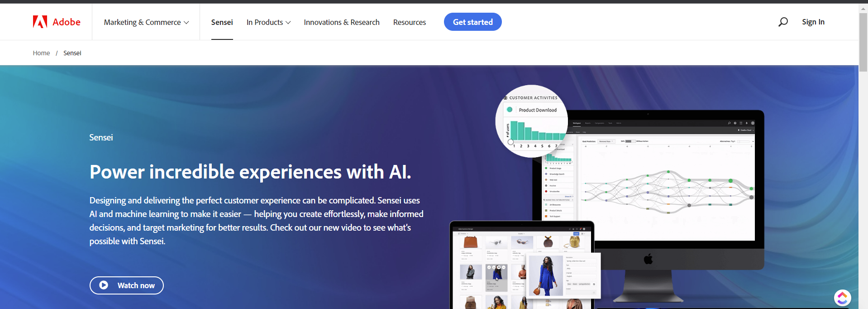Click the Adobe logo icon
The image size is (868, 309).
pos(40,22)
